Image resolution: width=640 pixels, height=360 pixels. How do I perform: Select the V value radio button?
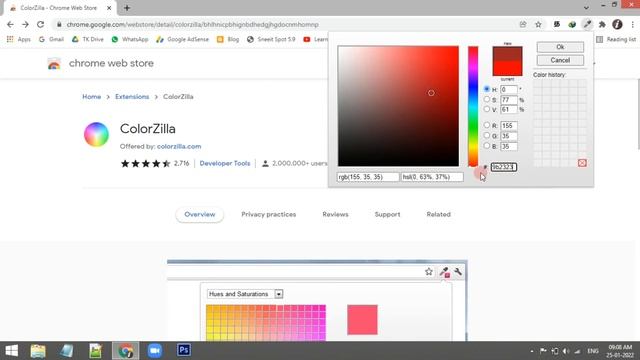[x=487, y=109]
